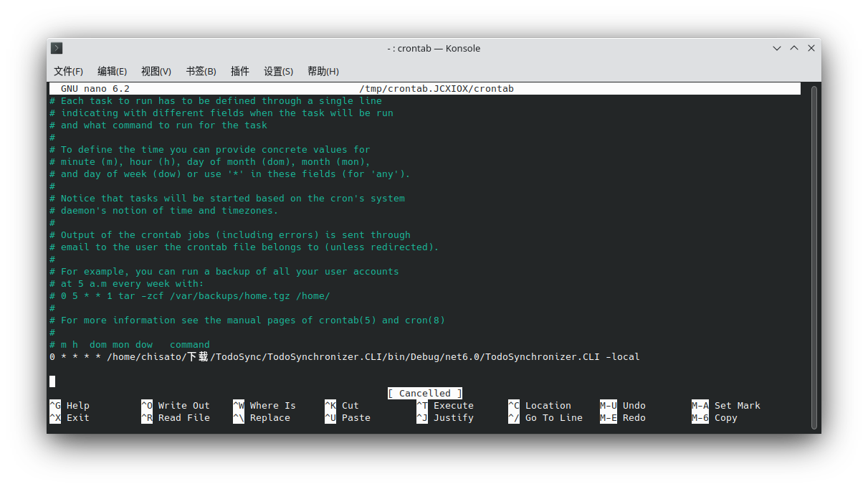This screenshot has height=489, width=868.
Task: Click the ^J Justify shortcut
Action: (445, 418)
